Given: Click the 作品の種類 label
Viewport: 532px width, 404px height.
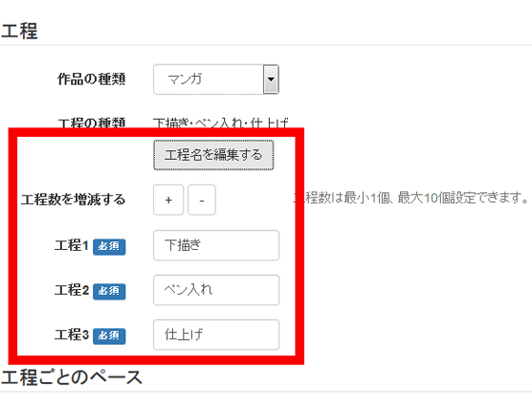Looking at the screenshot, I should coord(91,79).
